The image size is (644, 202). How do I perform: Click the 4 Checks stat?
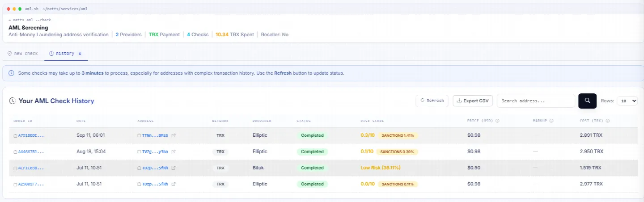coord(198,34)
